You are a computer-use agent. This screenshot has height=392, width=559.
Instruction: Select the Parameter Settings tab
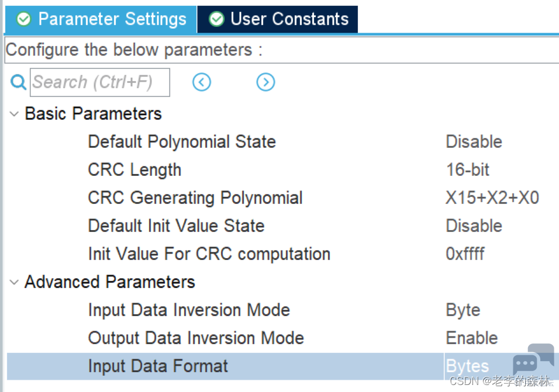(101, 19)
